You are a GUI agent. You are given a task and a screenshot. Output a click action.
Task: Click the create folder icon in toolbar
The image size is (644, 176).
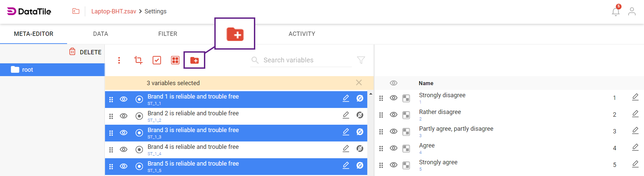[195, 60]
